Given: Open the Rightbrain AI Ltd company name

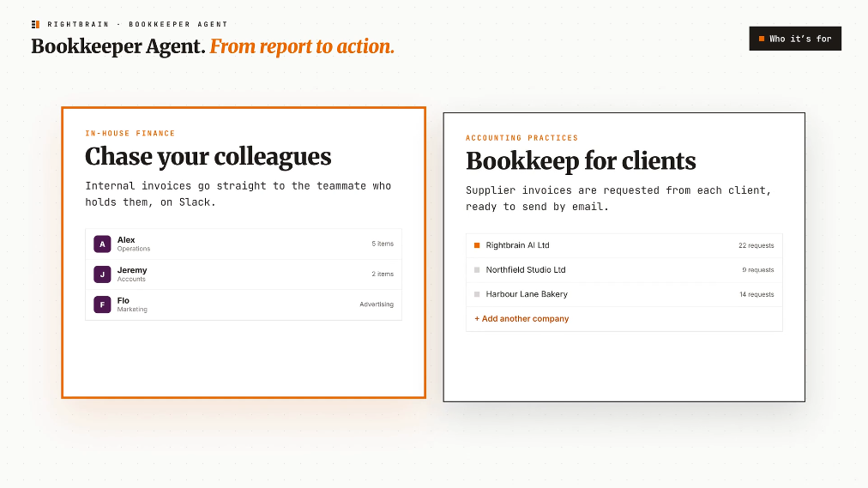Looking at the screenshot, I should [517, 245].
